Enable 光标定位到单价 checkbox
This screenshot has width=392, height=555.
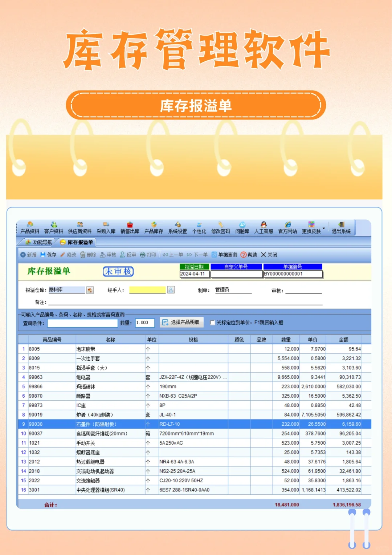[213, 322]
